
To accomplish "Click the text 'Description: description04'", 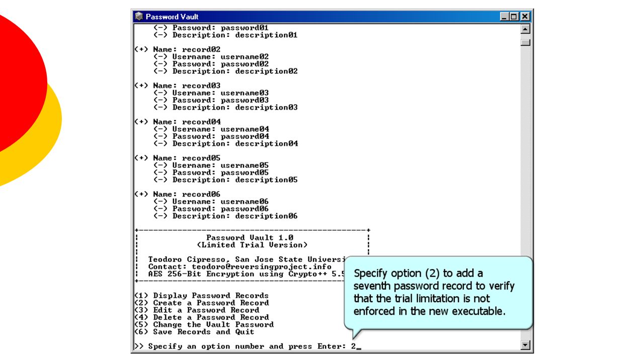I will 235,144.
